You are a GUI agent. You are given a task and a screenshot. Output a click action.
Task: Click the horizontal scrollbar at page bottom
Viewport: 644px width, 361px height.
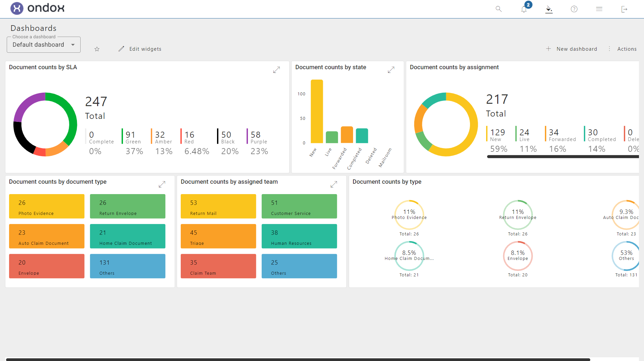click(298, 359)
